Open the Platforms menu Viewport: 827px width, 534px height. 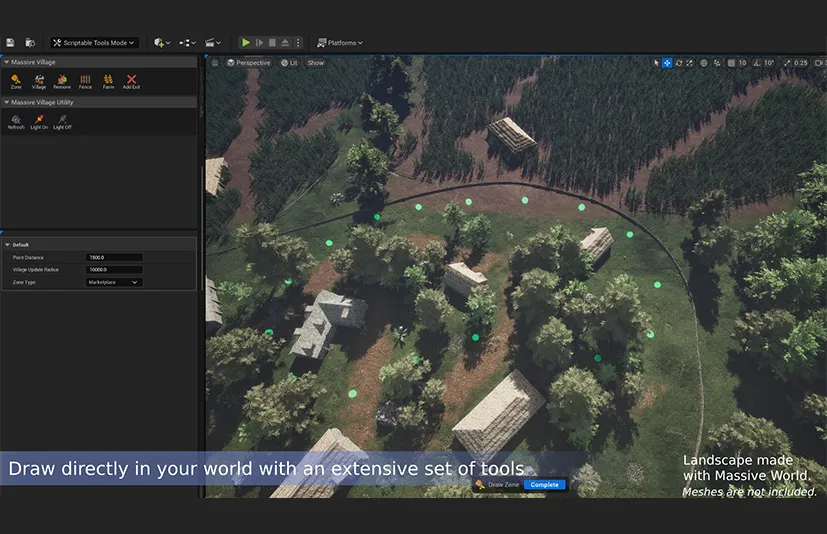pos(340,43)
